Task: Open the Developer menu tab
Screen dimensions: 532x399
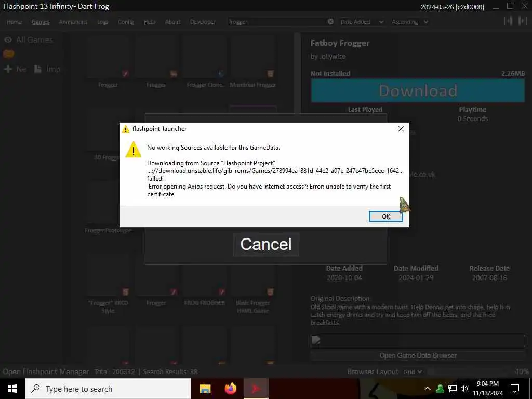Action: (x=203, y=22)
